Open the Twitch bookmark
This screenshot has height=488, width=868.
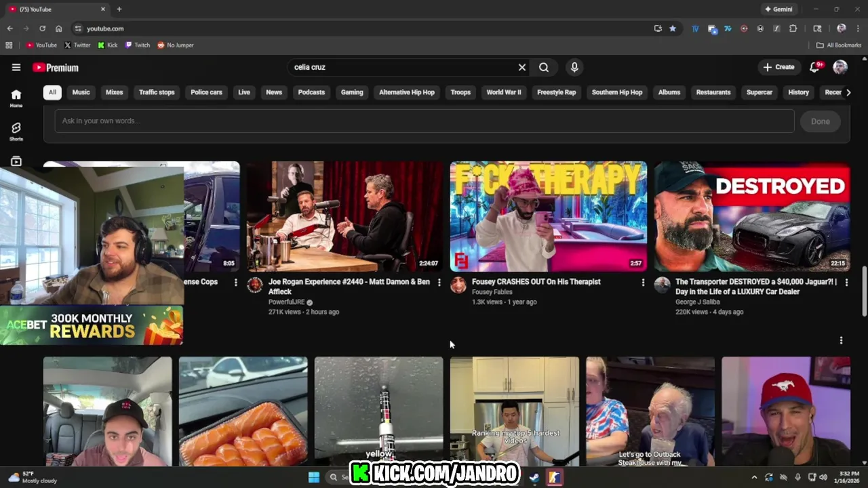[x=138, y=45]
